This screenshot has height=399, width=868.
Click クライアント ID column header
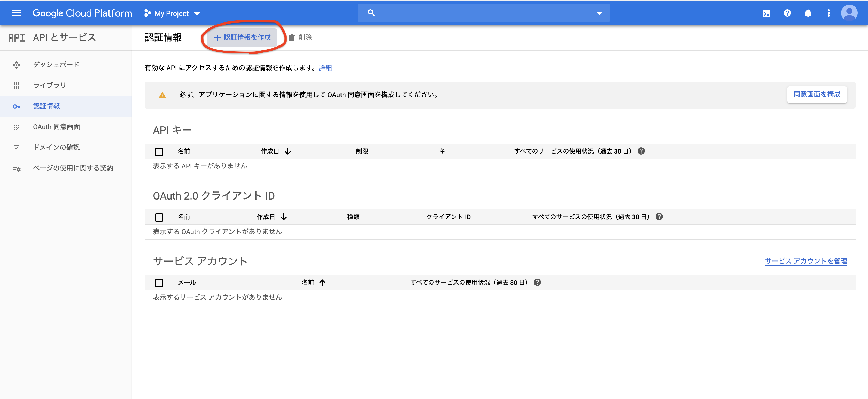[x=448, y=217]
